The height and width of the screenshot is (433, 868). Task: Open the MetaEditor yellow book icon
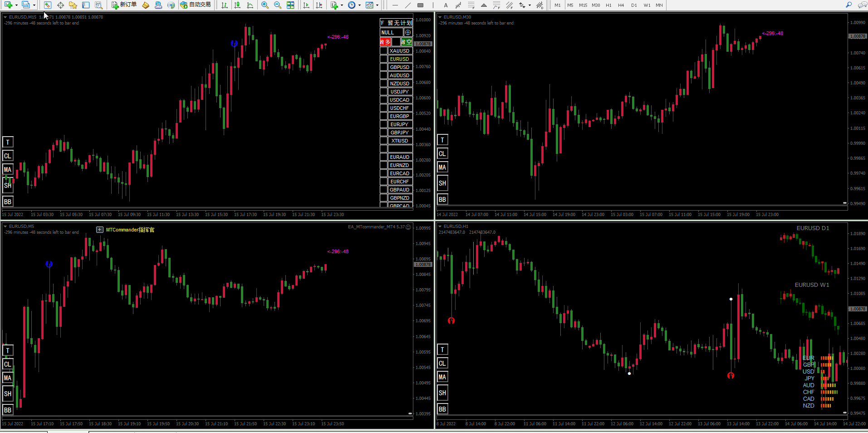point(146,5)
